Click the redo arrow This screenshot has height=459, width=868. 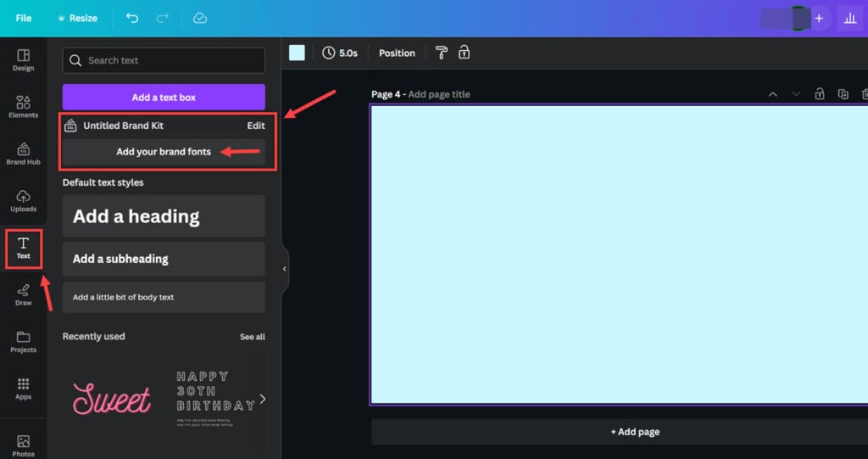(x=162, y=19)
